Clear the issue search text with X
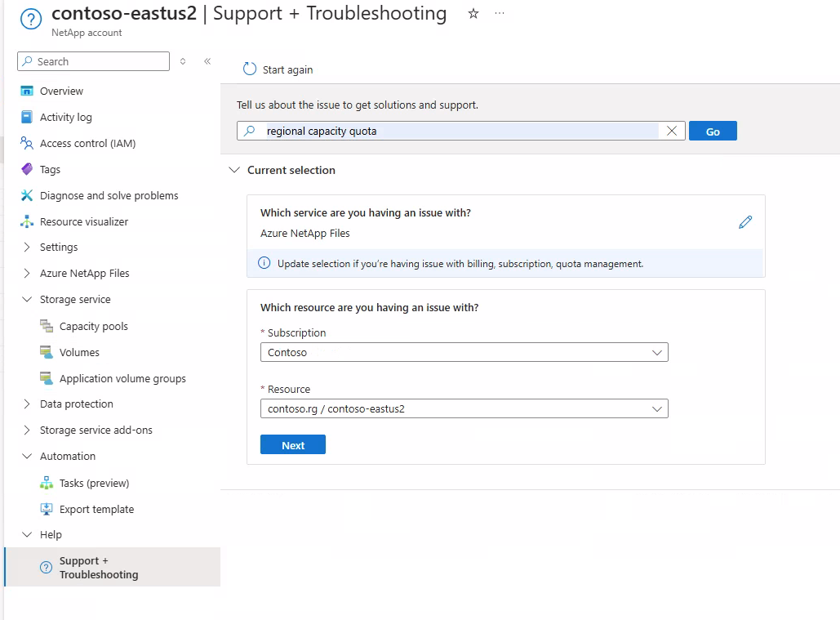This screenshot has width=840, height=620. tap(672, 131)
